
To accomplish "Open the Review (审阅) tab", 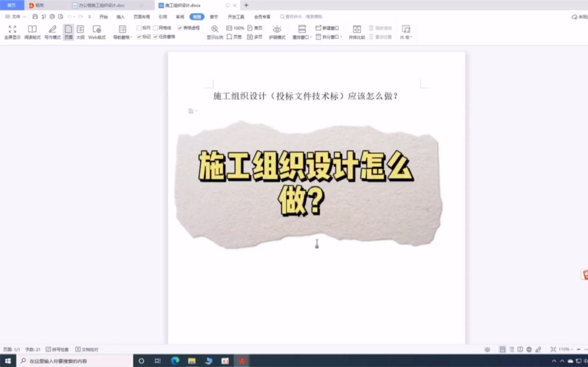I will pos(180,17).
